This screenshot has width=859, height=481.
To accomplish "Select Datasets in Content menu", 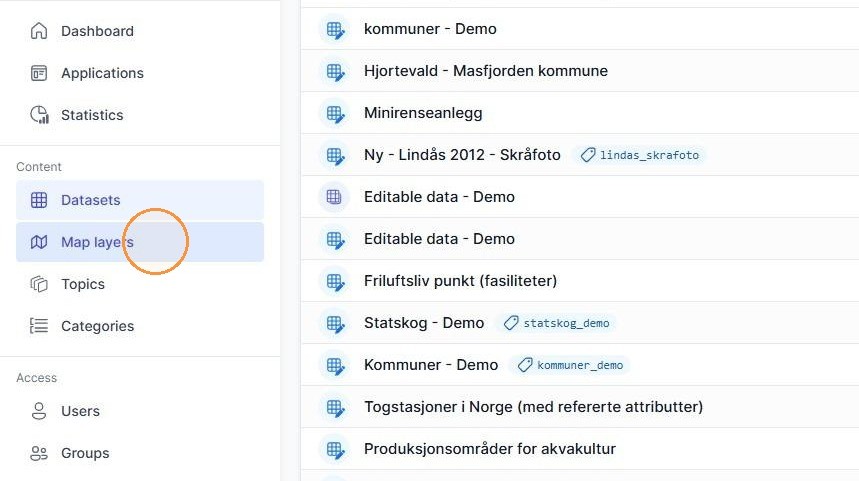I will point(140,200).
